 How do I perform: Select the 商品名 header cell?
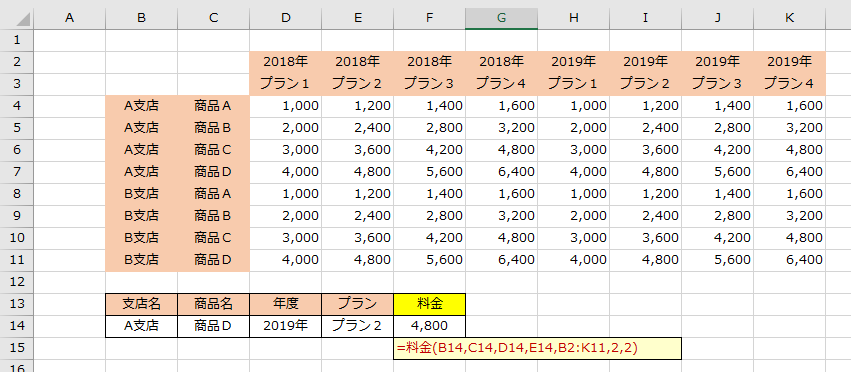point(213,304)
